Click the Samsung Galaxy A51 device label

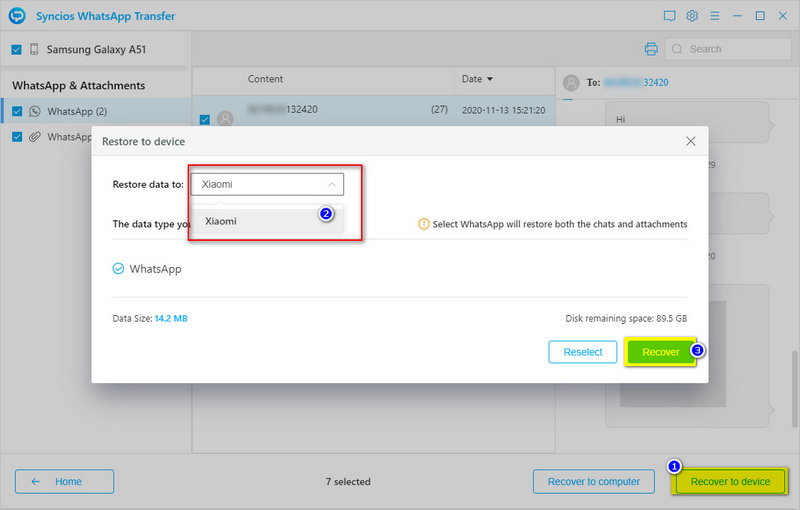pyautogui.click(x=96, y=49)
